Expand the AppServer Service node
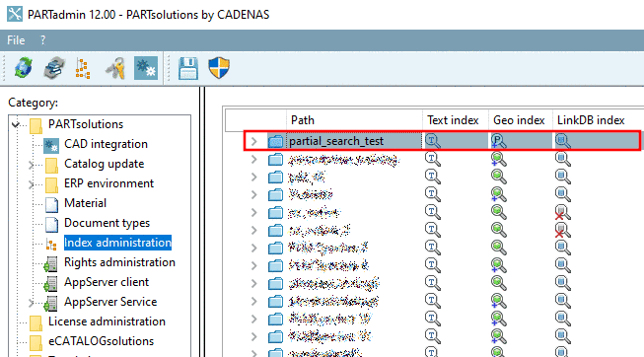Image resolution: width=644 pixels, height=357 pixels. click(31, 303)
